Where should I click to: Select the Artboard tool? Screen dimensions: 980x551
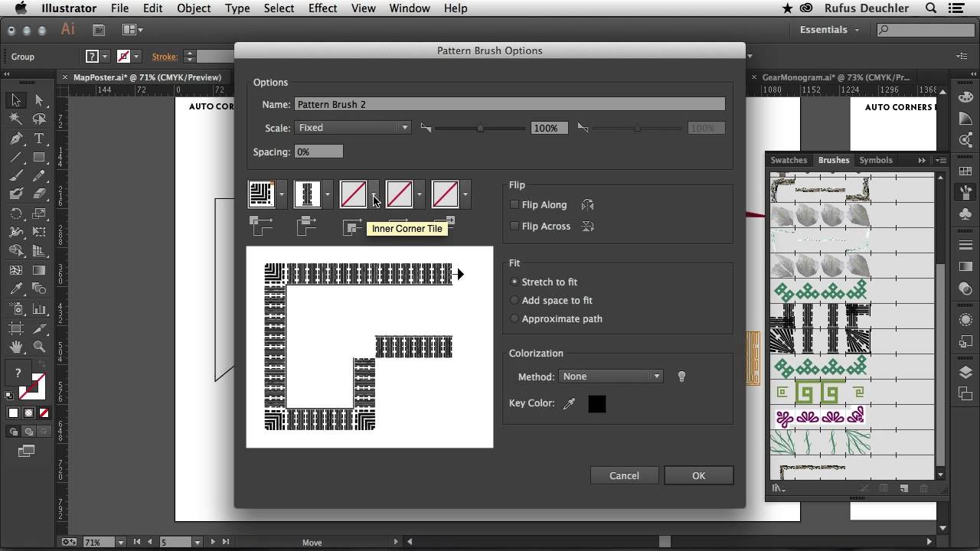point(16,328)
